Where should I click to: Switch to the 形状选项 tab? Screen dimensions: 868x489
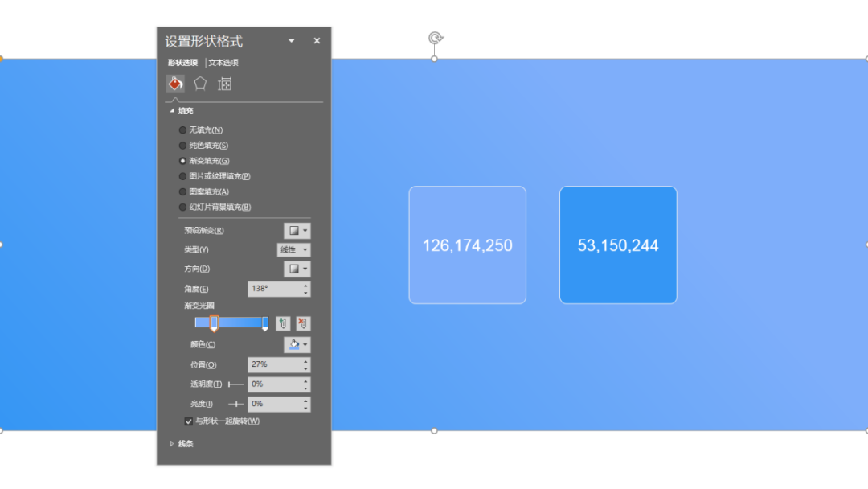[x=182, y=63]
